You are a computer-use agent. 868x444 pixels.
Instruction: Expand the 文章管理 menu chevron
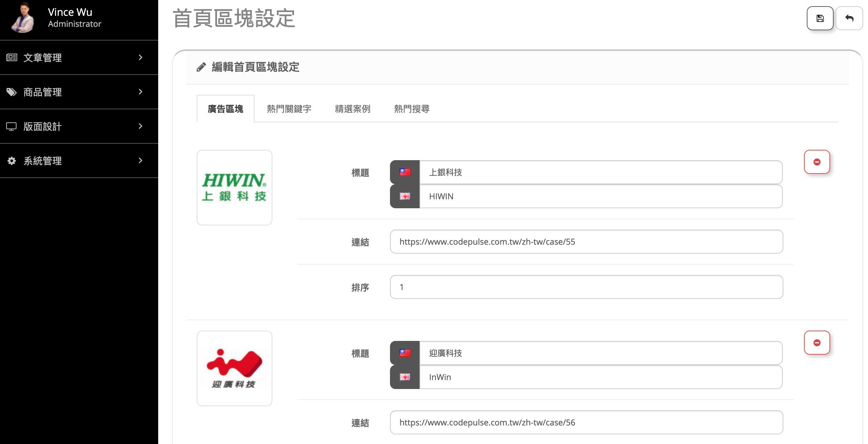point(140,57)
